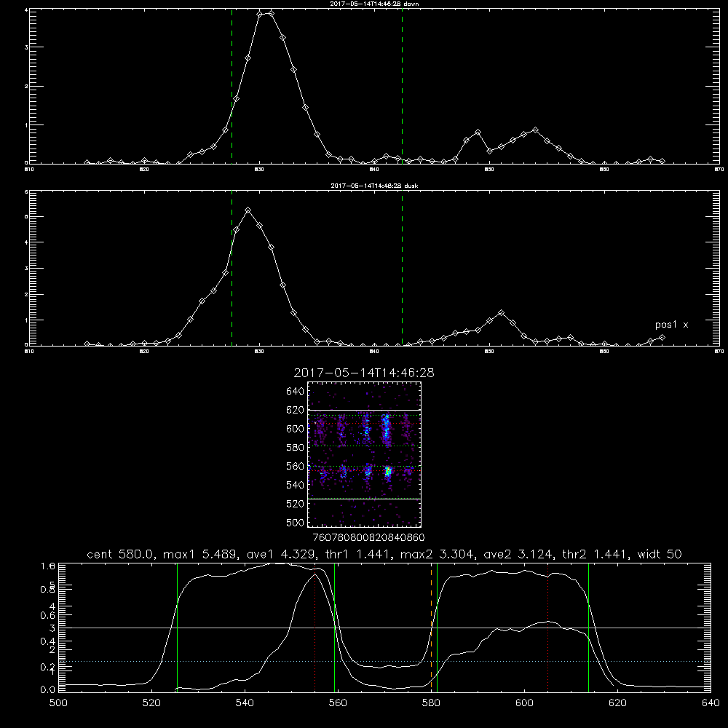The height and width of the screenshot is (728, 728).
Task: Click 'thr2 1.441' in the bottom plot title
Action: coord(596,554)
